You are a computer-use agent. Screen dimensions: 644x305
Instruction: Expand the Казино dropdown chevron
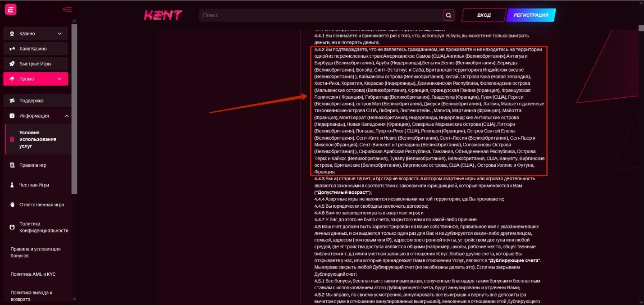click(x=59, y=33)
